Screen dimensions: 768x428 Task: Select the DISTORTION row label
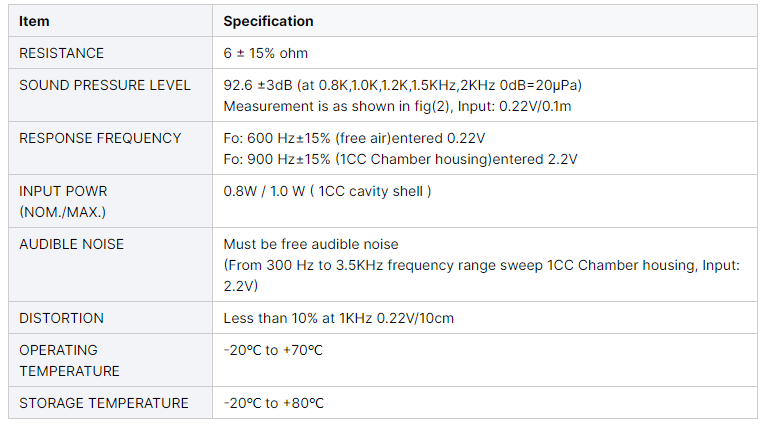point(61,318)
